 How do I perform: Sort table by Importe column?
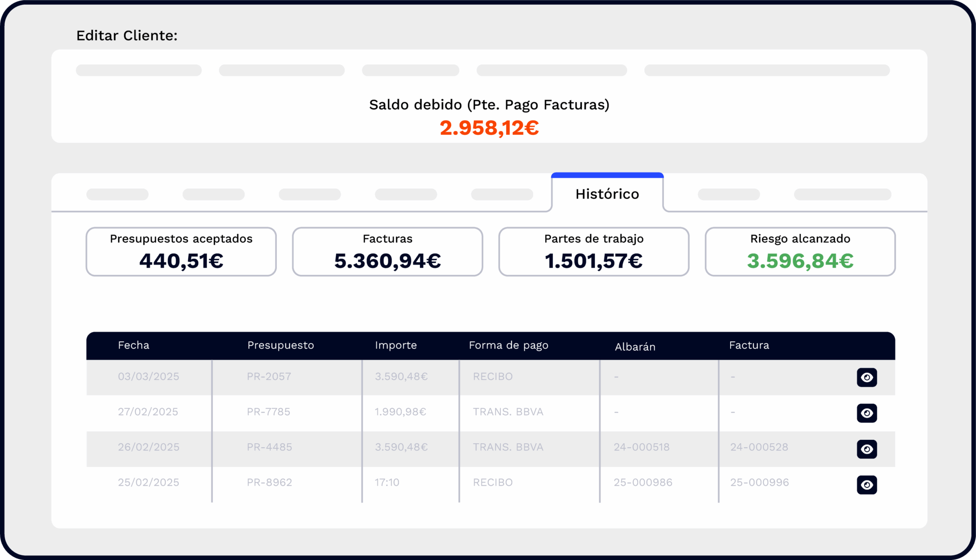[x=396, y=345]
